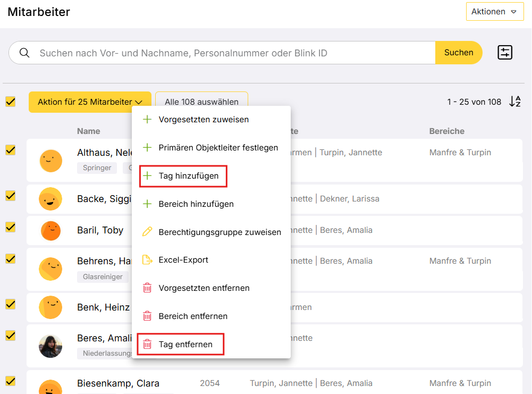Viewport: 532px width, 394px height.
Task: Deselect the checkbox for Althaus row
Action: point(10,150)
